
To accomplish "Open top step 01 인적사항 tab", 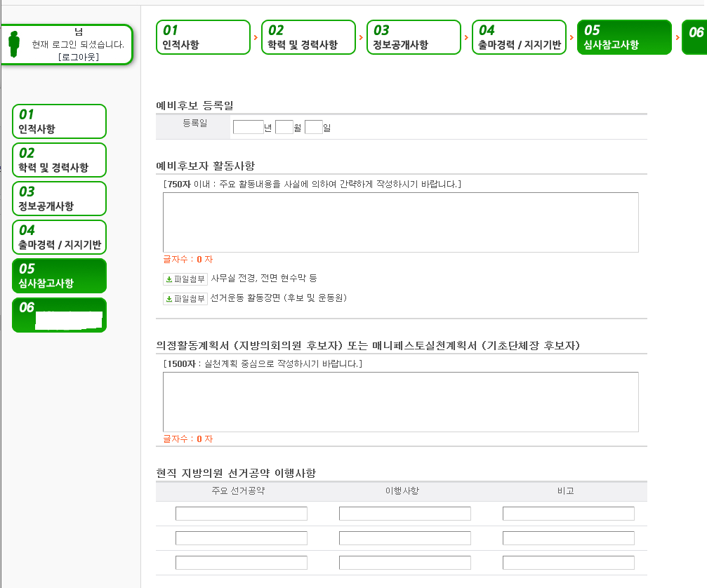I will click(x=203, y=37).
